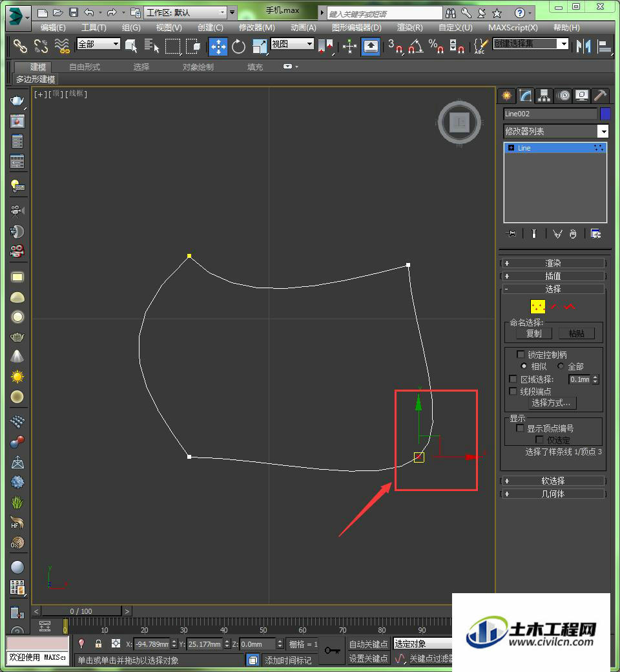Expand the 渲染 rollout

552,263
